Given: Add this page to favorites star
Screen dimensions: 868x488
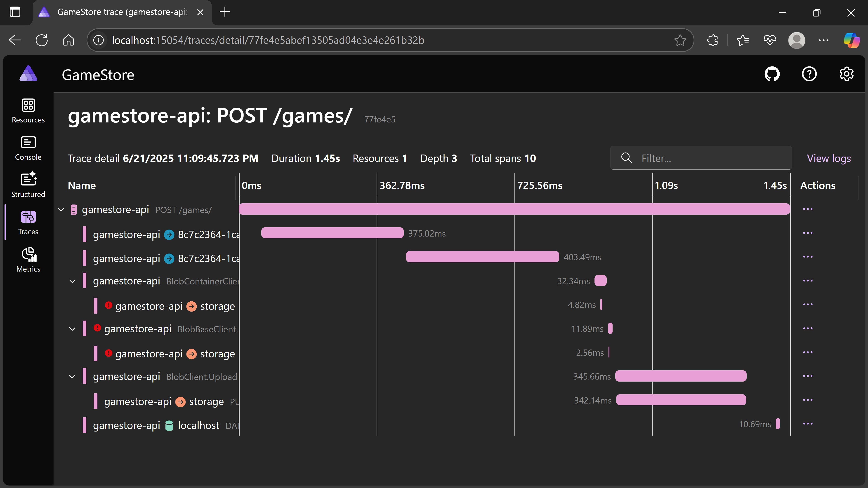Looking at the screenshot, I should 680,40.
